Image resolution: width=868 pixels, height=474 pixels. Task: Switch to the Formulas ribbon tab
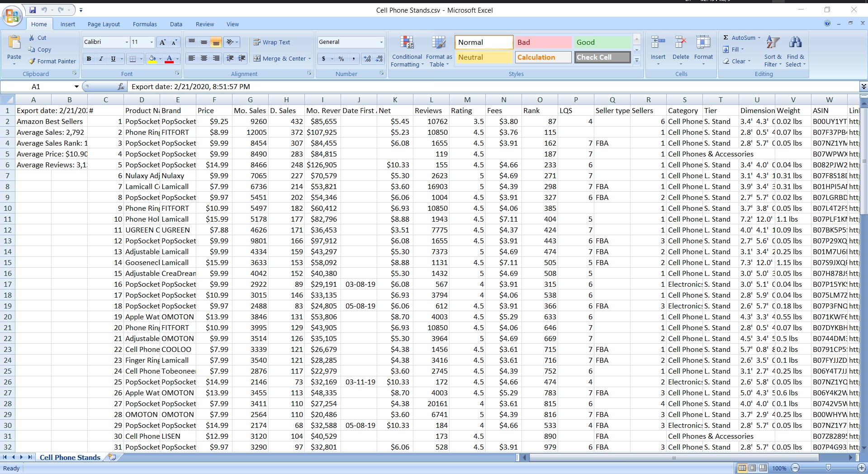pyautogui.click(x=145, y=24)
